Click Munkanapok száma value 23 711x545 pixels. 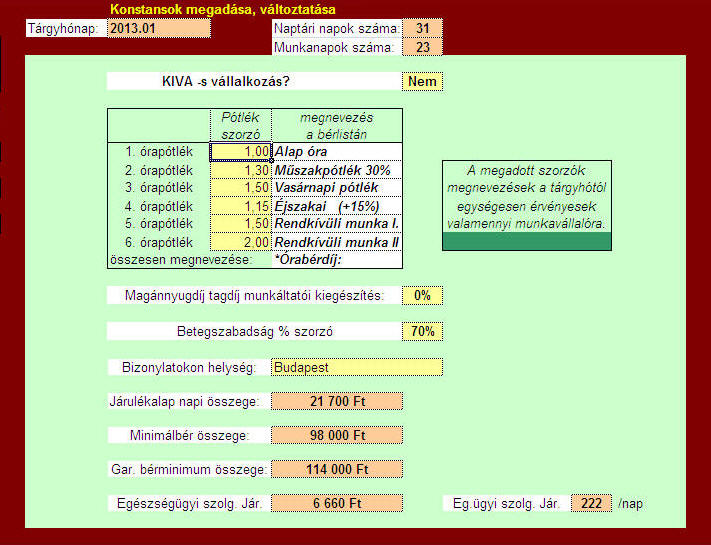422,47
